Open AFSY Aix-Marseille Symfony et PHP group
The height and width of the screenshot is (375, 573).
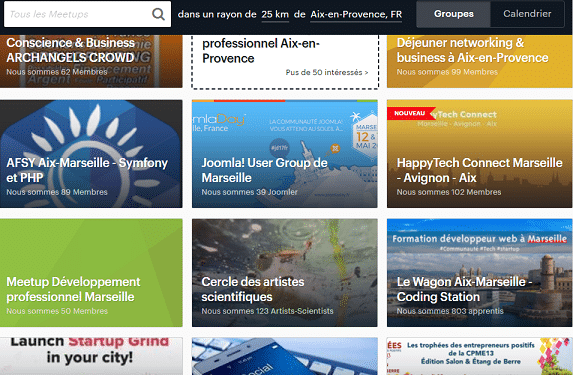[91, 154]
